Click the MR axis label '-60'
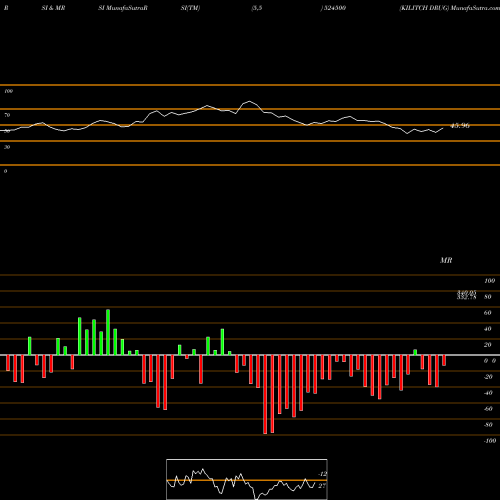 coord(488,409)
